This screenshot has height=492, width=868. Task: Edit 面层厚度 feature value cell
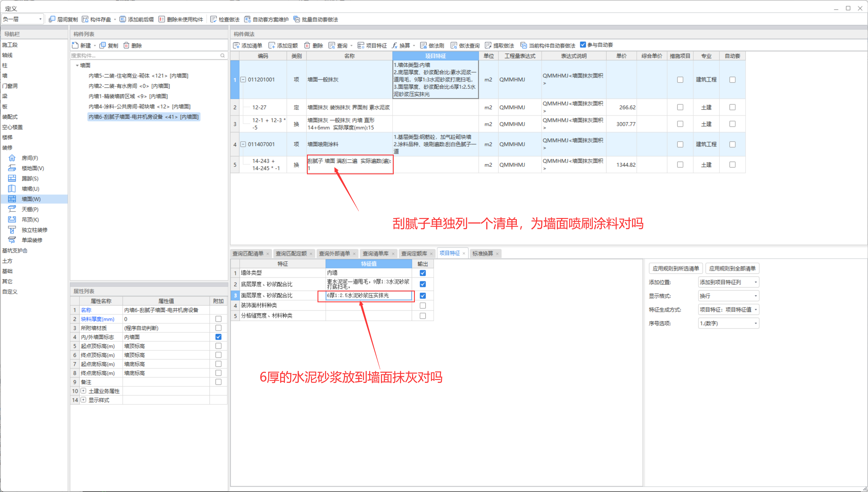tap(369, 295)
